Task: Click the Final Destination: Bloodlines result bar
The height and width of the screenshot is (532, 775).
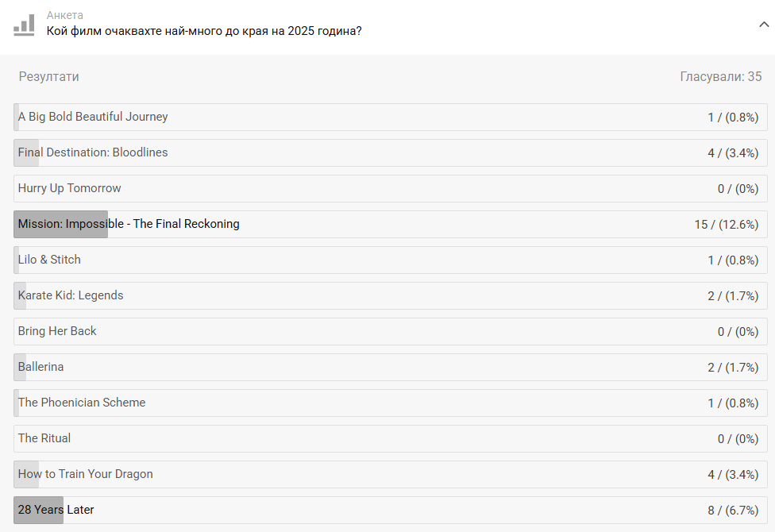Action: [391, 152]
